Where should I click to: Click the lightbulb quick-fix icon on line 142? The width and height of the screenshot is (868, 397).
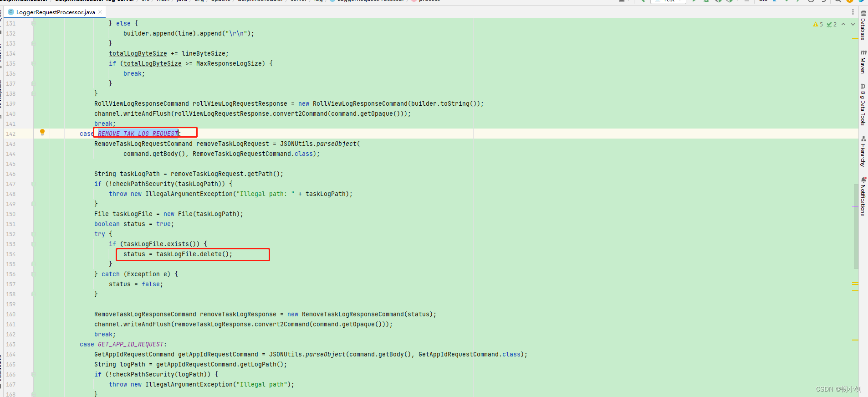pos(42,132)
